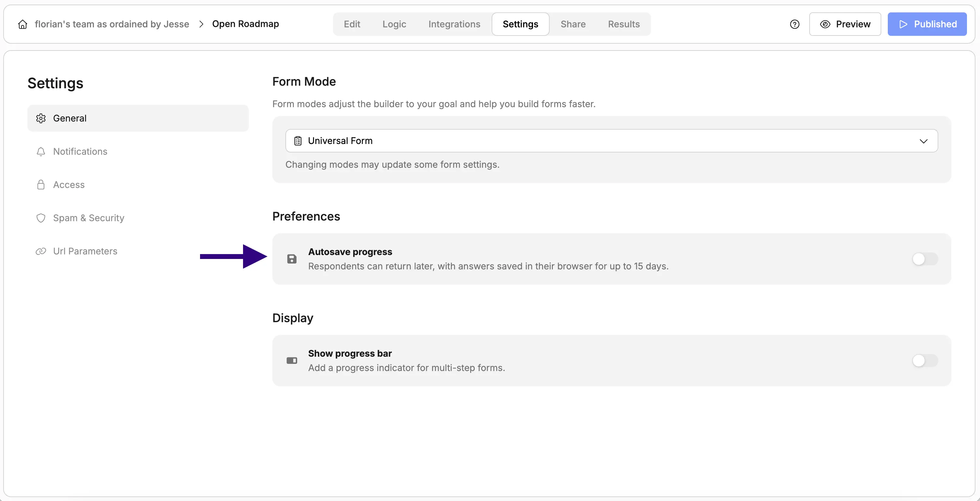Go to florian's team workspace link

[x=112, y=24]
